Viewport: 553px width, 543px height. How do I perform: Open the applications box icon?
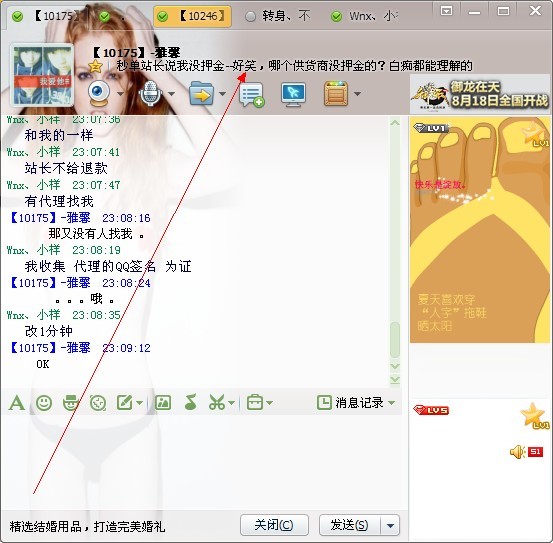pos(336,93)
